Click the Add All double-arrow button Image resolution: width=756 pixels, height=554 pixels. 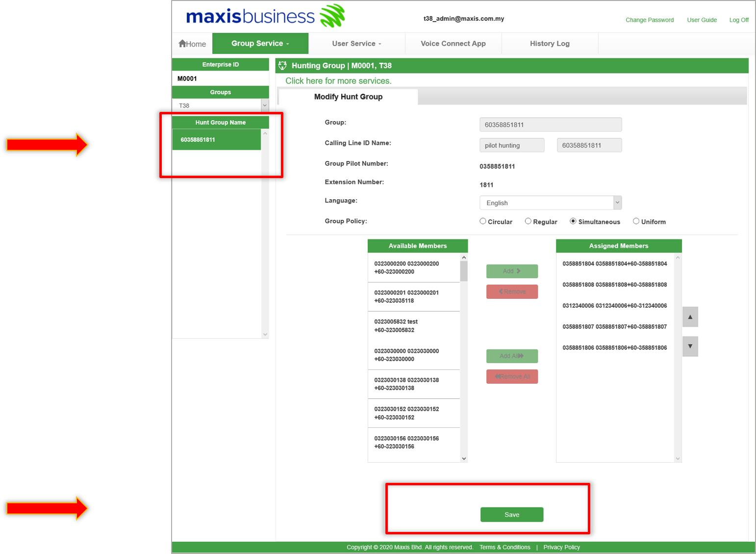pyautogui.click(x=511, y=356)
